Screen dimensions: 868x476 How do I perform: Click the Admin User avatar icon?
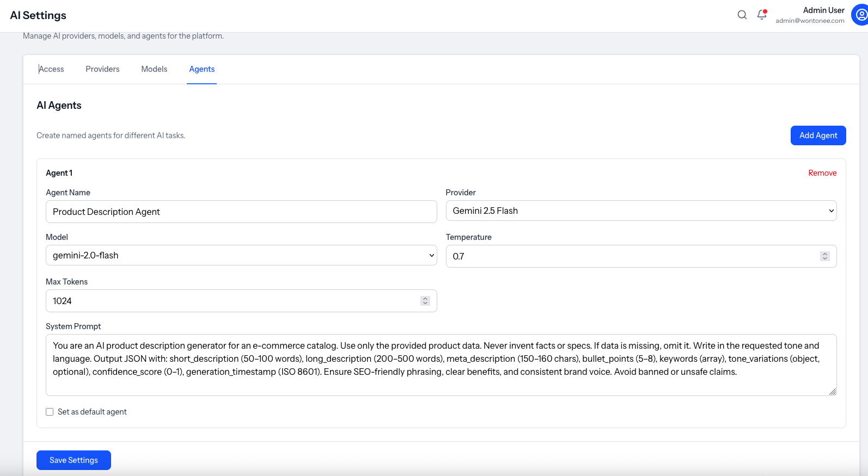tap(860, 15)
